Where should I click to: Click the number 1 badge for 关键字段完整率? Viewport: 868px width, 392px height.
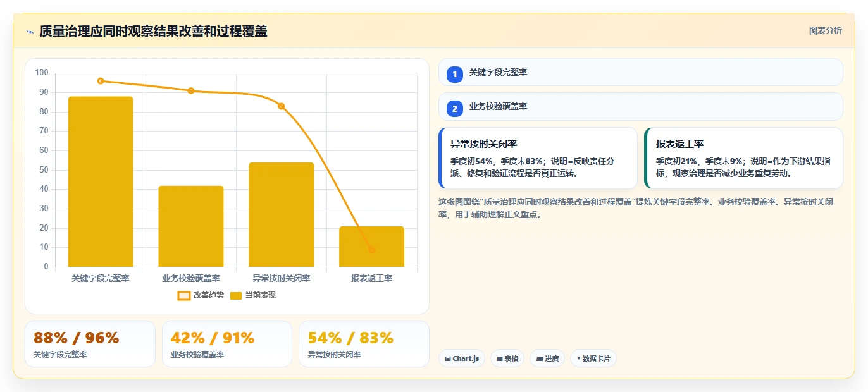tap(454, 74)
